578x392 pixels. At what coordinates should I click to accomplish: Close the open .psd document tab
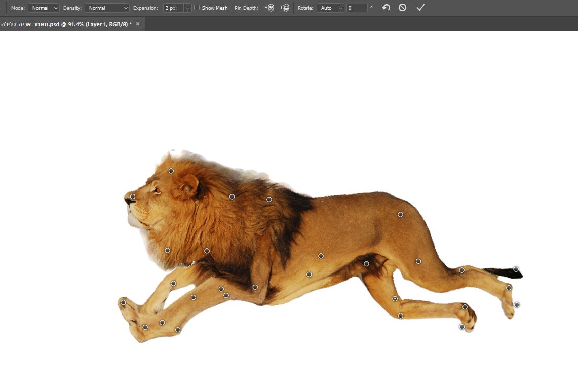[x=138, y=24]
